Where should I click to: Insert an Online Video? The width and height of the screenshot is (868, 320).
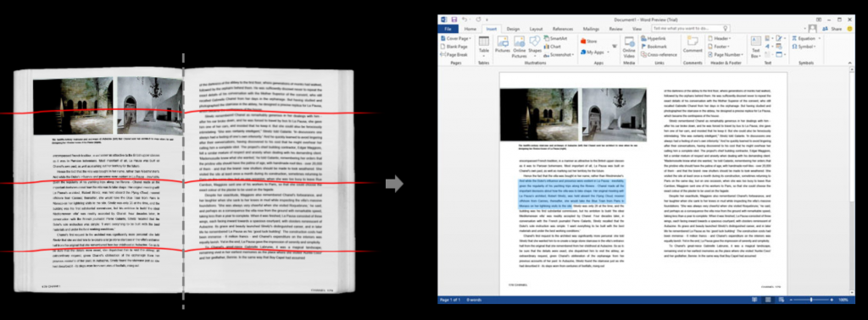[629, 47]
